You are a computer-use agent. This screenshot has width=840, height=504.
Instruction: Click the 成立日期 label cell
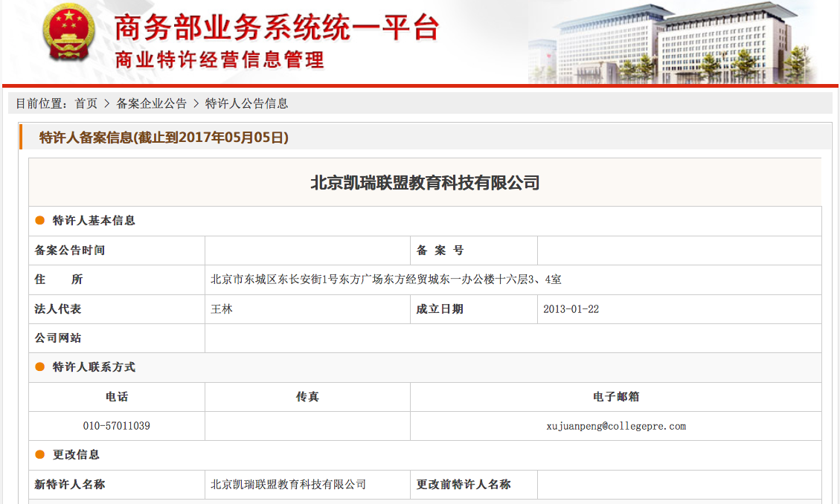click(474, 309)
